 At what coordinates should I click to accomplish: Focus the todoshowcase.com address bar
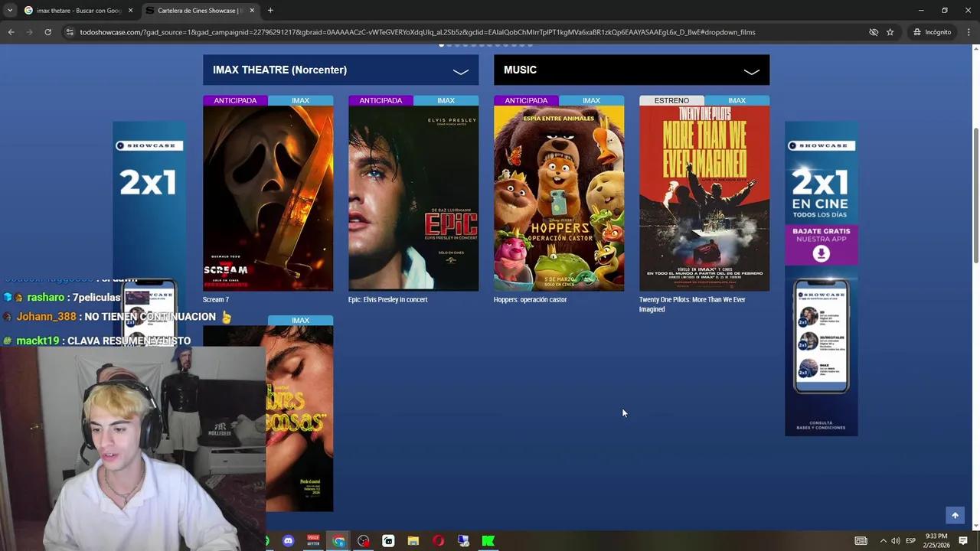[x=417, y=32]
